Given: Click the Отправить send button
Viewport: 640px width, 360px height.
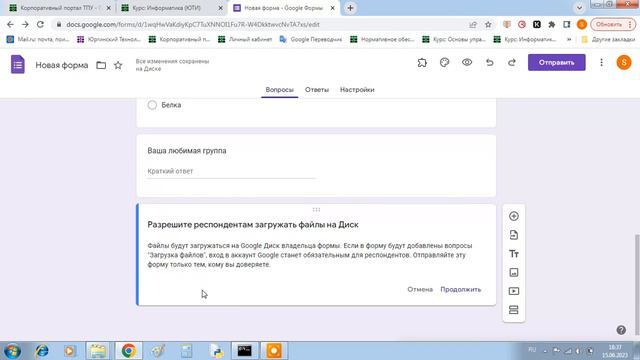Looking at the screenshot, I should click(x=556, y=62).
